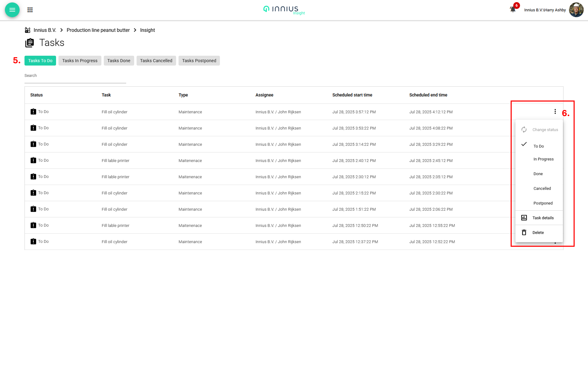Sort by Scheduled start time header

tap(352, 95)
